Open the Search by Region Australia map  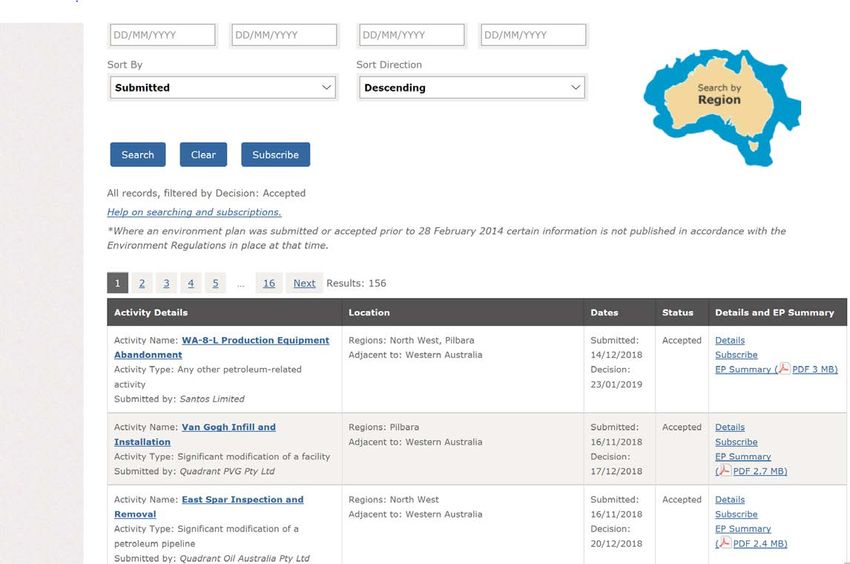click(x=722, y=106)
